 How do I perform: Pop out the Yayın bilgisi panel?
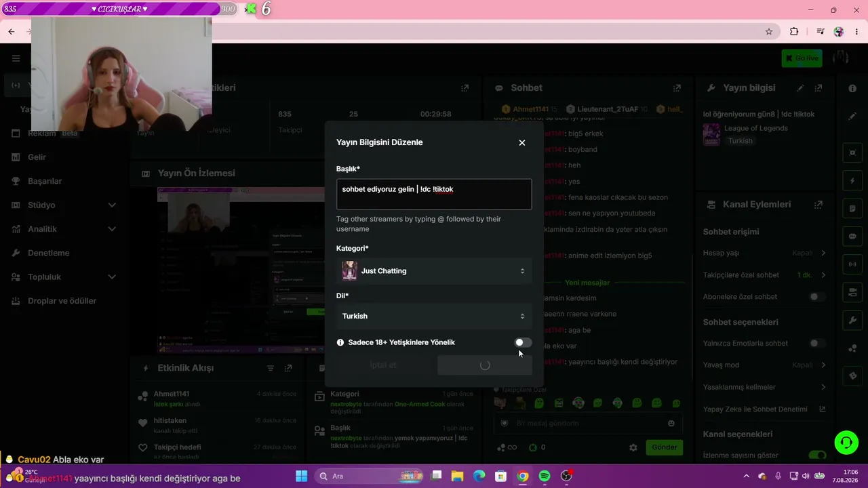[818, 88]
